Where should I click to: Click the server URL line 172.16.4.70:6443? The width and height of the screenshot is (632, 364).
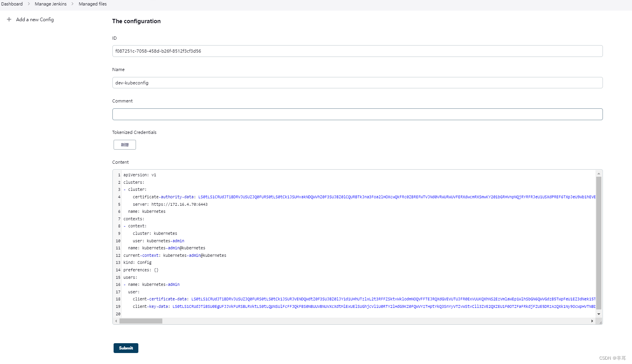pyautogui.click(x=170, y=205)
